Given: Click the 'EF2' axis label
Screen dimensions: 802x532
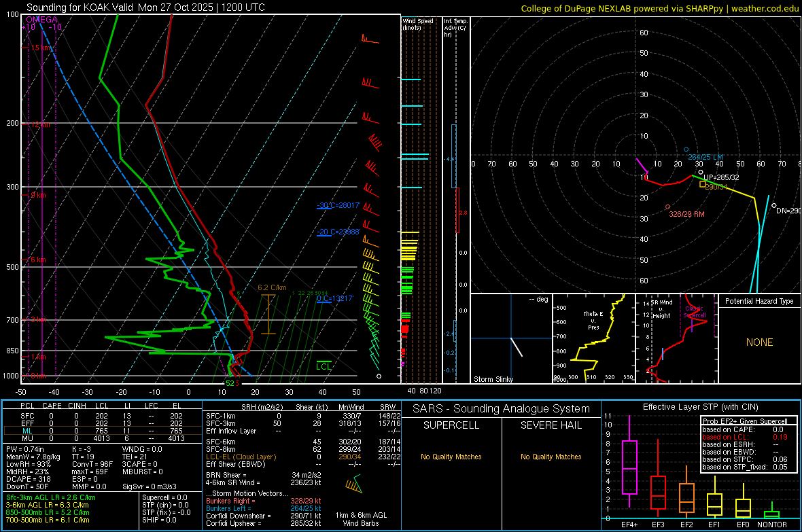Looking at the screenshot, I should tap(686, 525).
